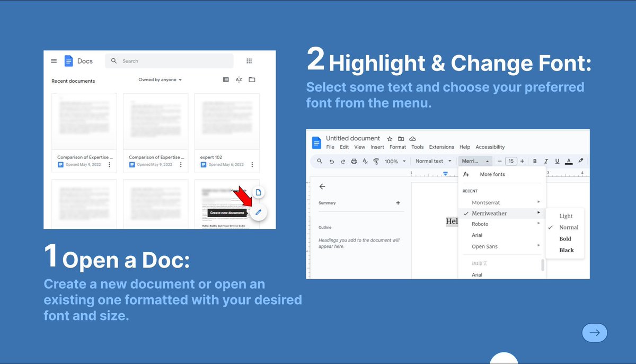Viewport: 636px width, 364px height.
Task: Redo the last action
Action: pos(343,161)
